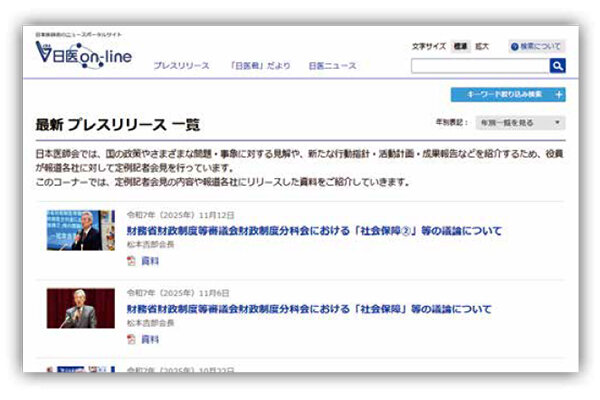600x400 pixels.
Task: Go to the 「日医君」だより menu item
Action: [259, 66]
